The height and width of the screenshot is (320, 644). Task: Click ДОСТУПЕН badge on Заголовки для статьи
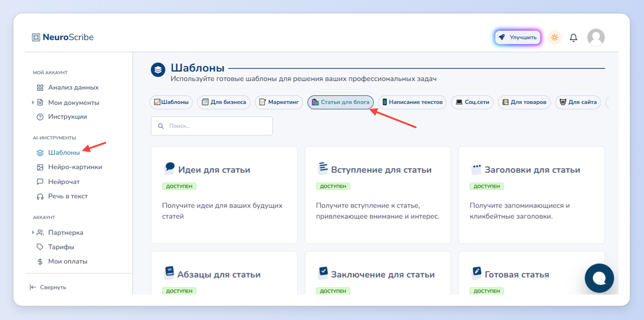pos(486,186)
